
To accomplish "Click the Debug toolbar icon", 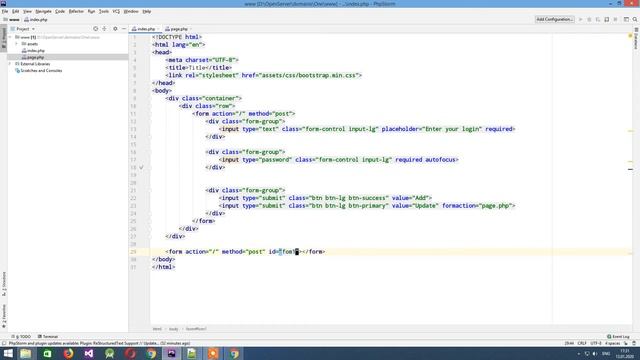I will tap(589, 19).
